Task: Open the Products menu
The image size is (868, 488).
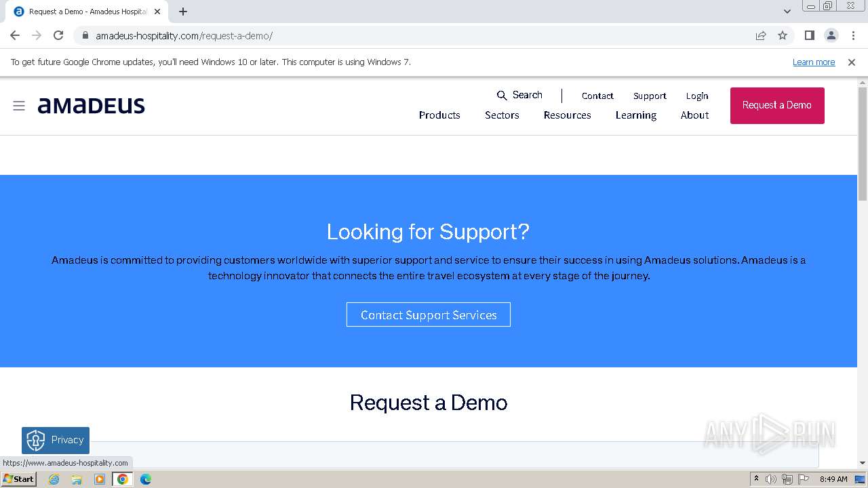Action: (x=439, y=115)
